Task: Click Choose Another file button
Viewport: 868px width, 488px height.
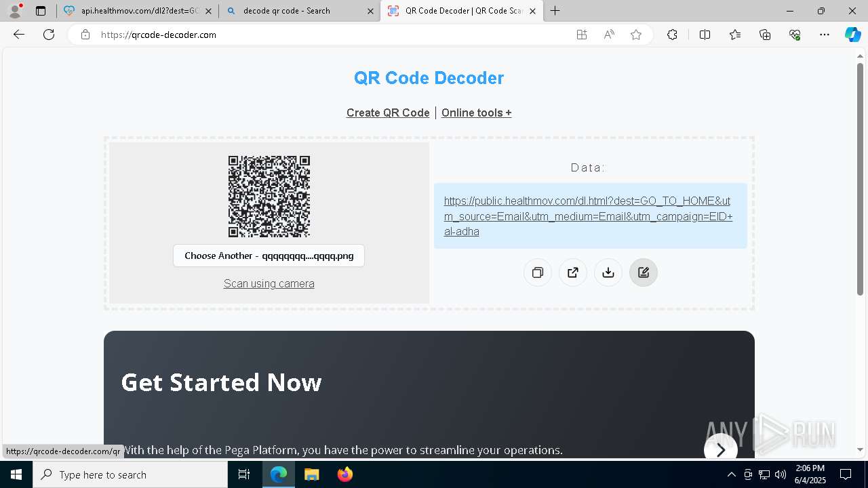Action: [x=269, y=256]
